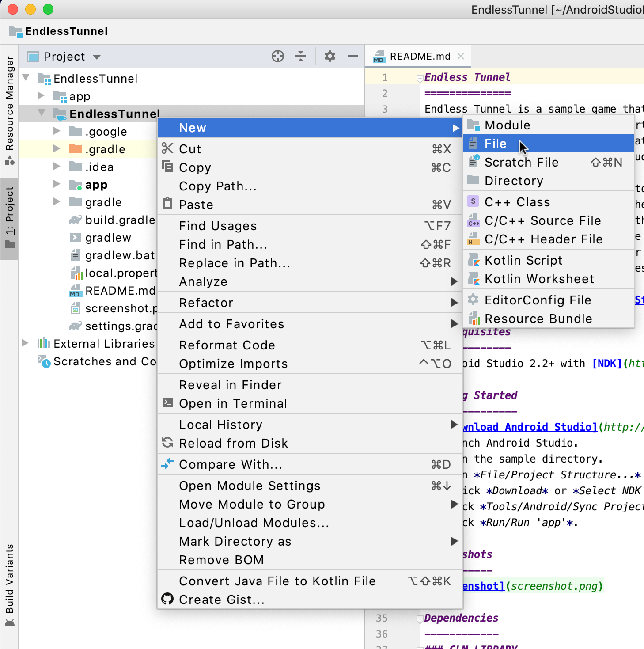The image size is (644, 649).
Task: Click the Cut scissors icon in context menu
Action: point(167,148)
